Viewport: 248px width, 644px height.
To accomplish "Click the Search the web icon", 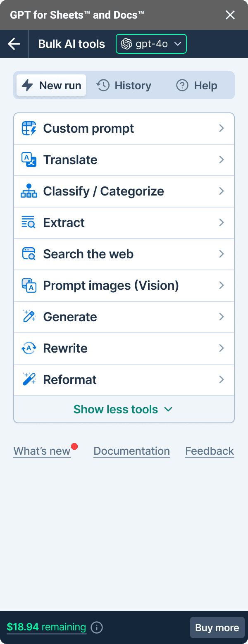I will pos(29,254).
